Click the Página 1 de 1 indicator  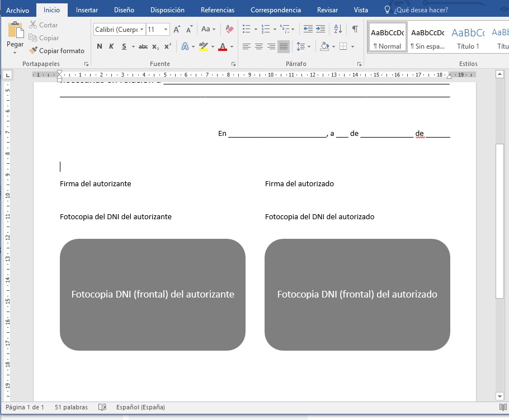click(25, 407)
